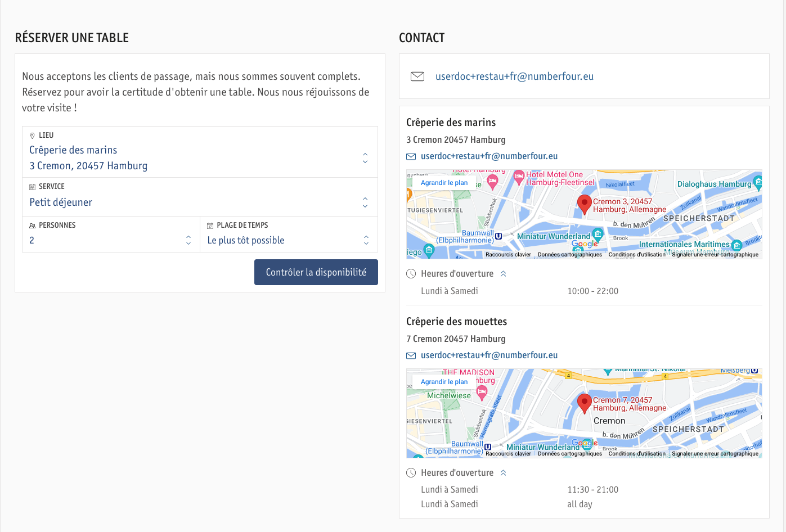Click red marker at Cremon 3 on map
The height and width of the screenshot is (532, 786).
(585, 205)
